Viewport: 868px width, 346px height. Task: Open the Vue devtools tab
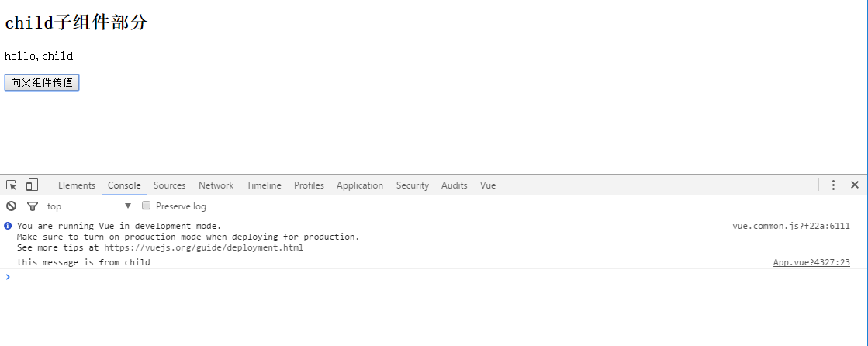(488, 185)
